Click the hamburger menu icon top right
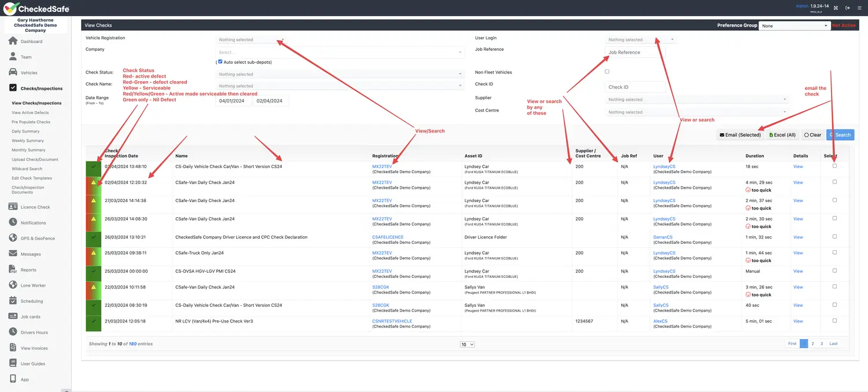The width and height of the screenshot is (868, 392). point(859,8)
